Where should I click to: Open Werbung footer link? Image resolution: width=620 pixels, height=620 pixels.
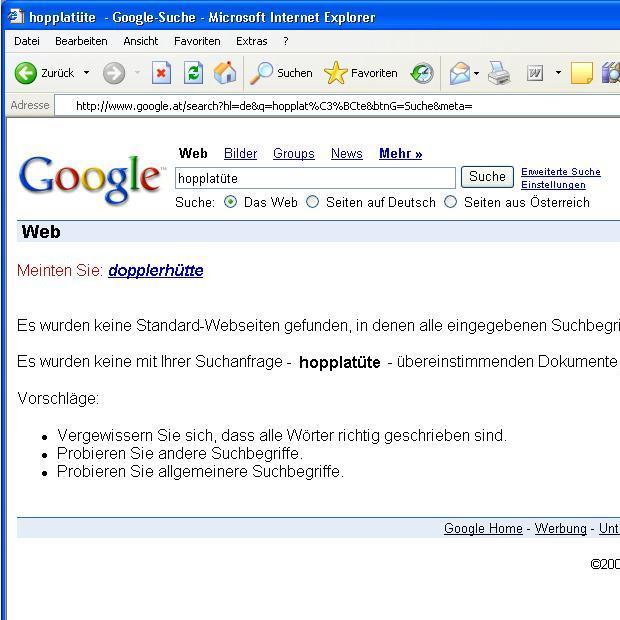coord(561,528)
